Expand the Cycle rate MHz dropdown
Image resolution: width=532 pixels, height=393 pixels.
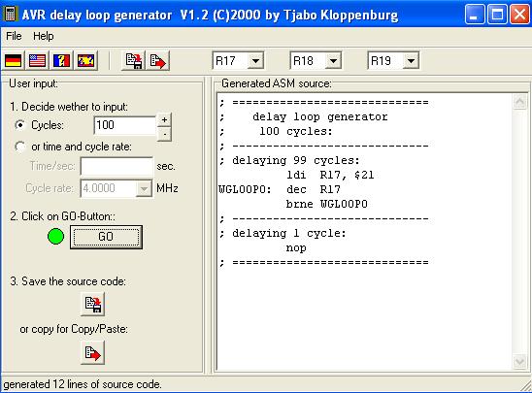[x=144, y=188]
